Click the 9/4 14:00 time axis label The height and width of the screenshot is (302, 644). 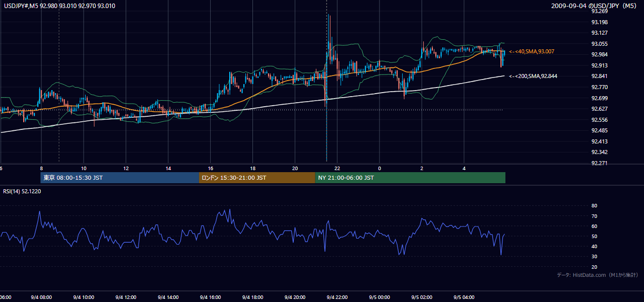point(168,297)
